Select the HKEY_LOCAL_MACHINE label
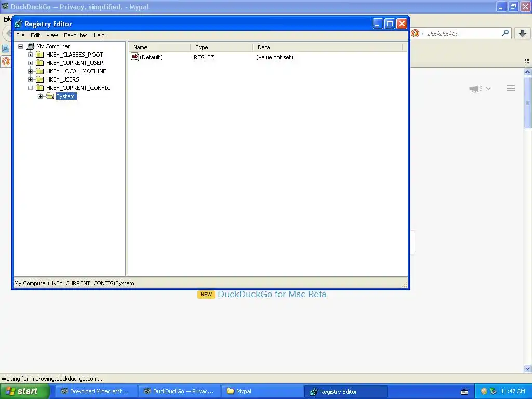Screen dimensions: 532x399 [76, 71]
